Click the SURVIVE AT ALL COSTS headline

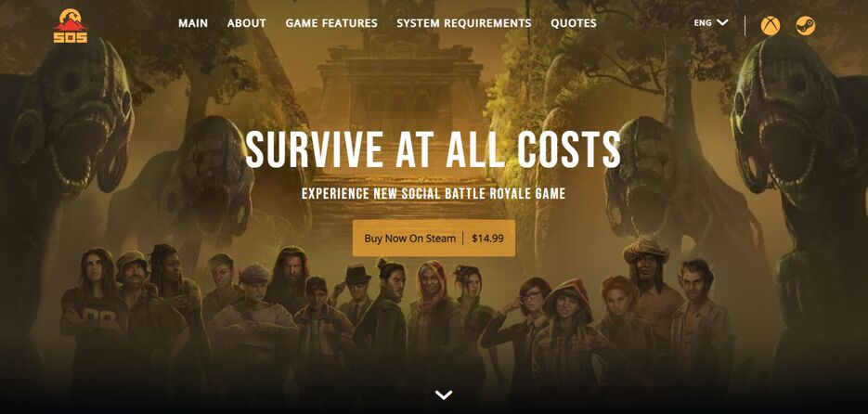(x=433, y=149)
